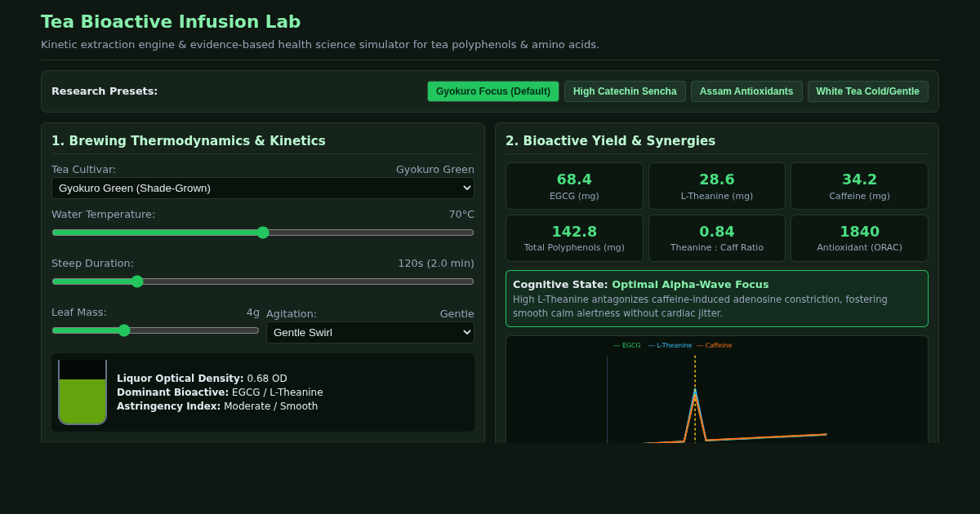
Task: Click the extraction curve peak in chart
Action: pos(695,392)
